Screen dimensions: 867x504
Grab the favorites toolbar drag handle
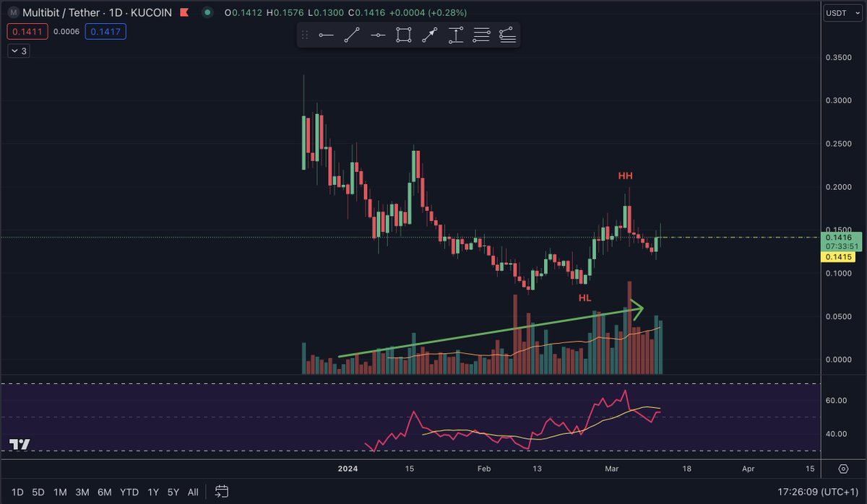point(305,35)
